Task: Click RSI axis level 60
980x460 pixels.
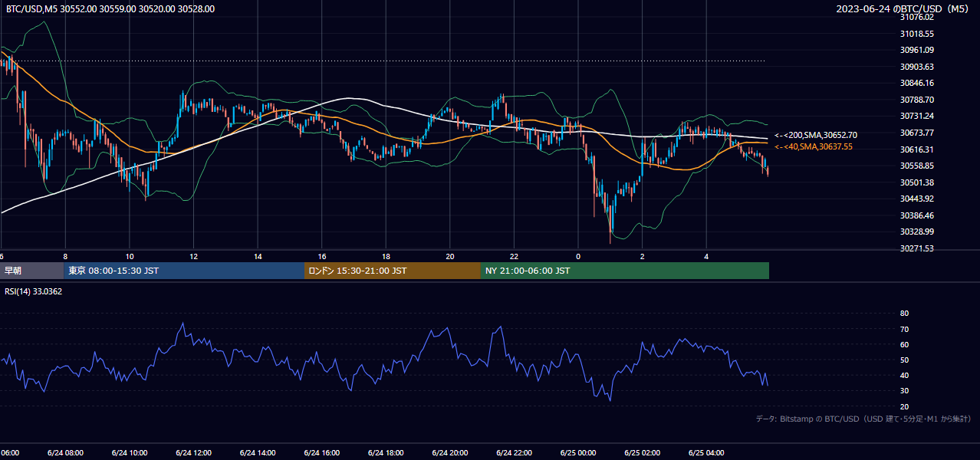Action: pyautogui.click(x=904, y=344)
